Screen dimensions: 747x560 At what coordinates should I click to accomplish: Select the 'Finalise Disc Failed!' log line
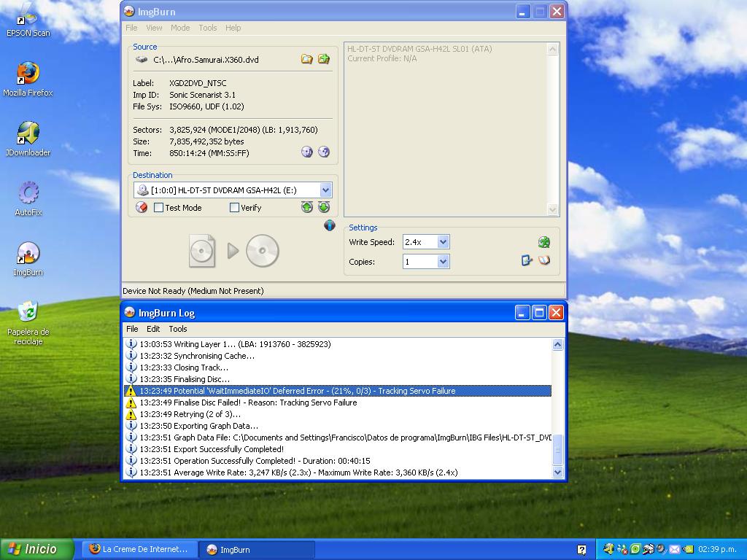(337, 402)
